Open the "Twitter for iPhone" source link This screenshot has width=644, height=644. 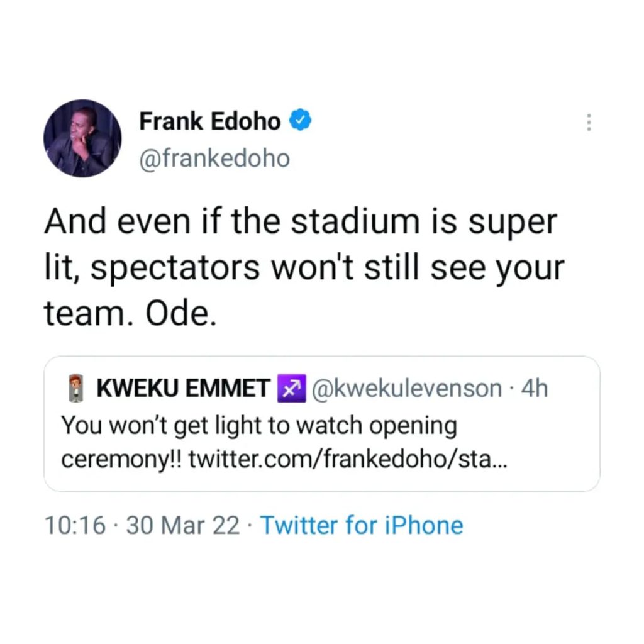point(361,525)
